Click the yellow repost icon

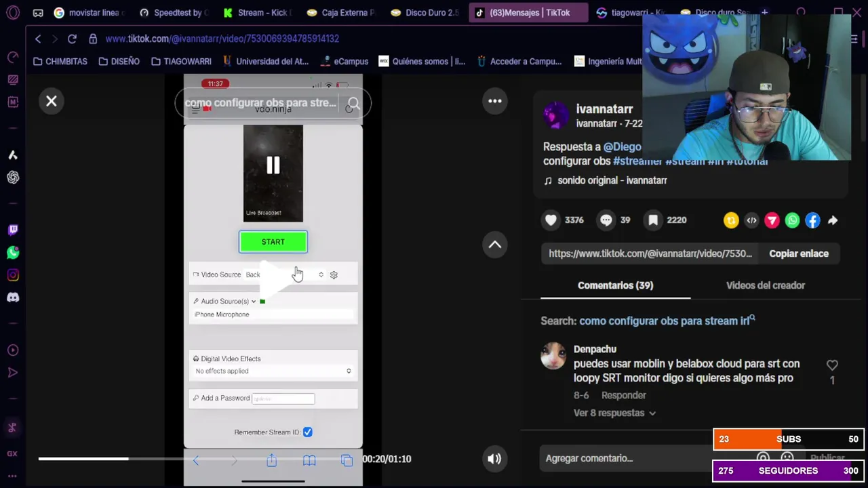click(x=731, y=220)
